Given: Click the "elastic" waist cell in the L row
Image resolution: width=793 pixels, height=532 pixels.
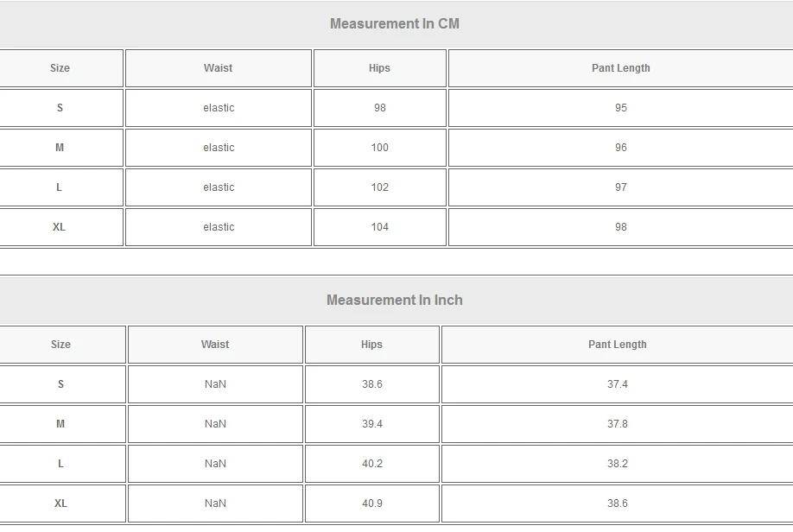Looking at the screenshot, I should (x=219, y=187).
